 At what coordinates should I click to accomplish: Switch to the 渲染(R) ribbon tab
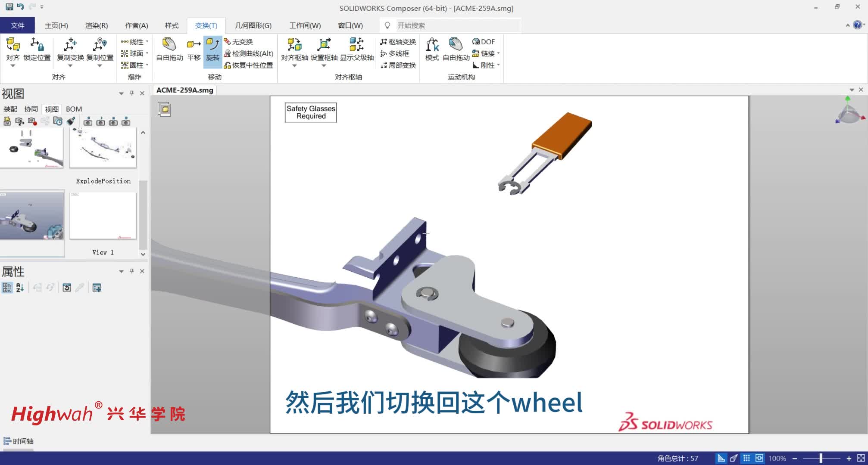point(97,25)
